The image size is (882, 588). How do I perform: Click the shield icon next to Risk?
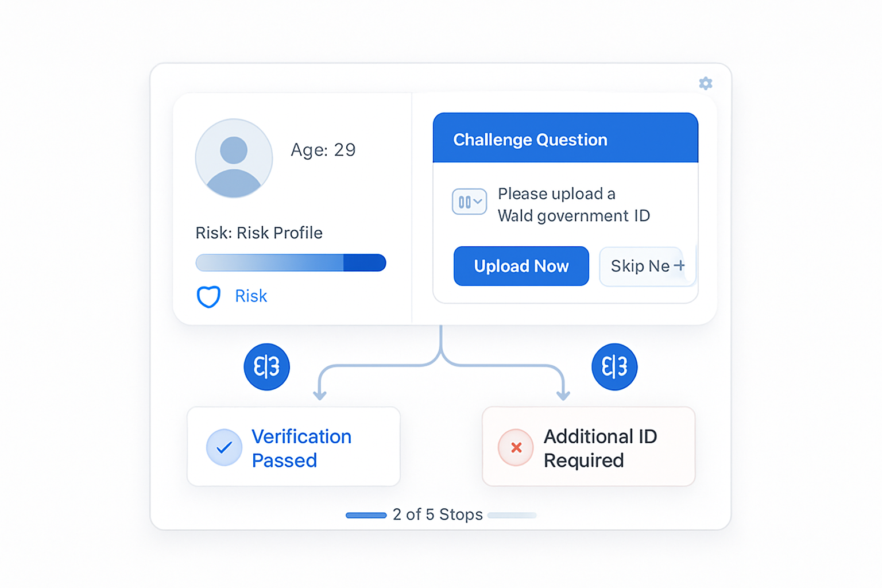click(208, 297)
